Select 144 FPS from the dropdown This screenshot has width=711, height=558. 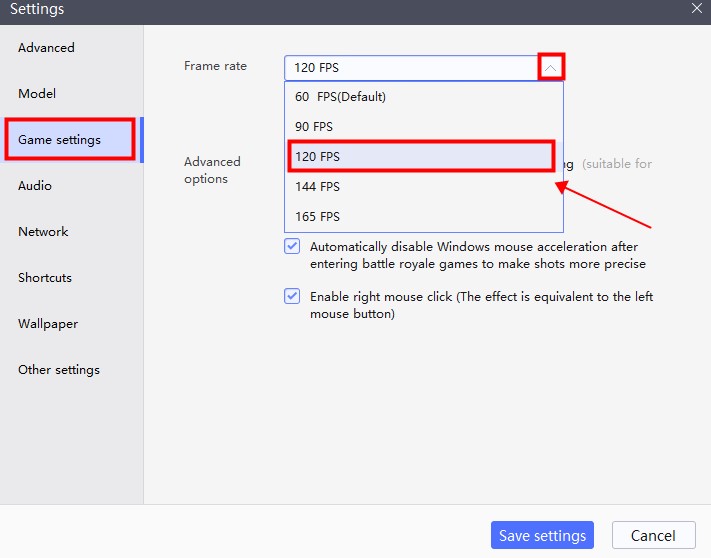coord(424,186)
